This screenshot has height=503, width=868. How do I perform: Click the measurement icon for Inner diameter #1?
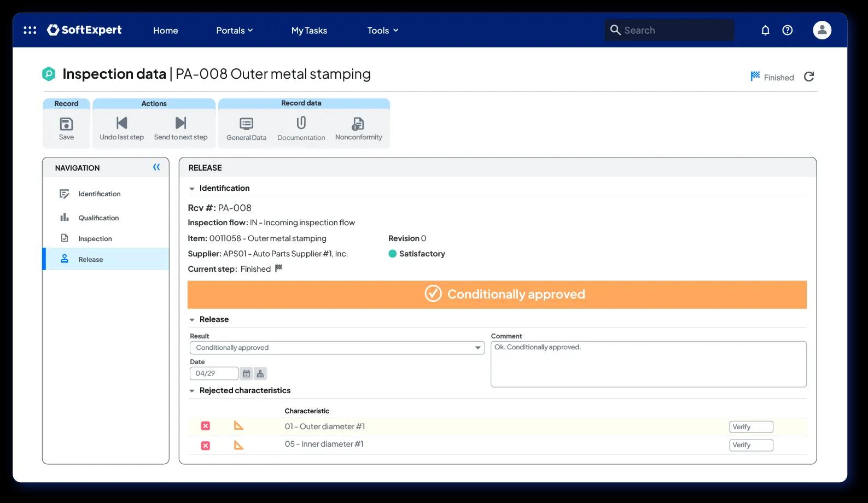(238, 445)
